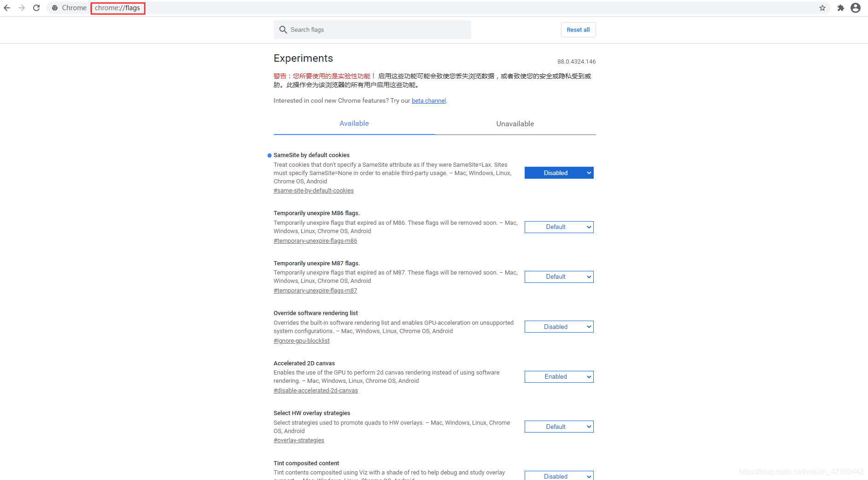Click the Reset all button
Screen dimensions: 868x480
(578, 29)
